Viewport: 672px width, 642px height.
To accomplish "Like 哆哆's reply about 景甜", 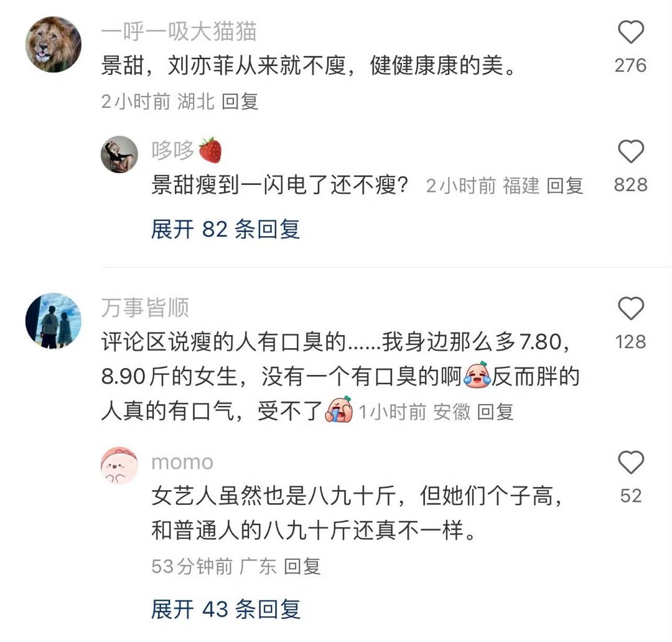I will (x=630, y=151).
